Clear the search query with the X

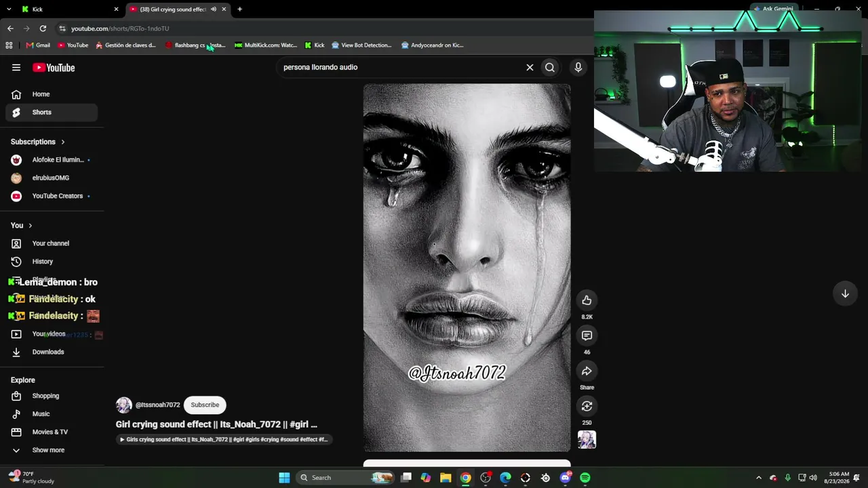530,67
